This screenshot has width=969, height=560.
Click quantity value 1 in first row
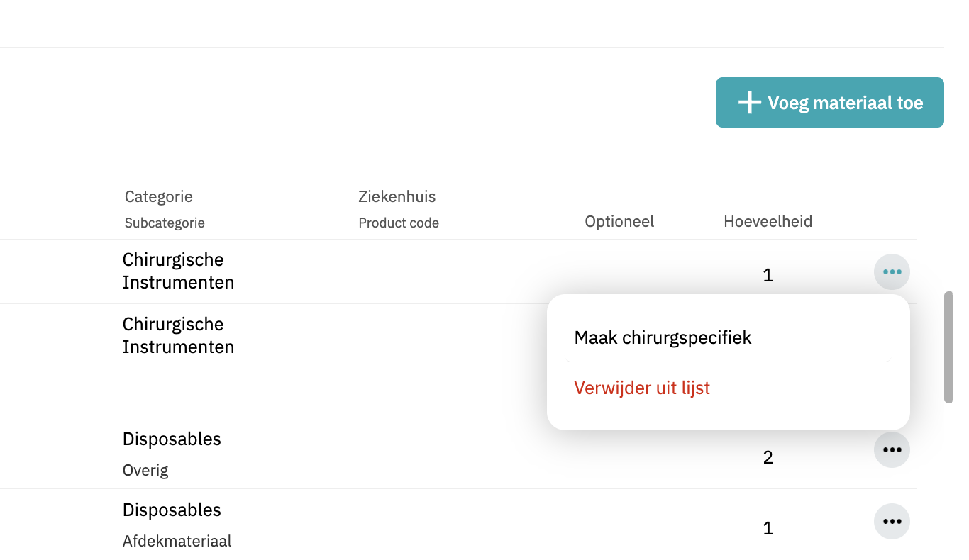(768, 275)
